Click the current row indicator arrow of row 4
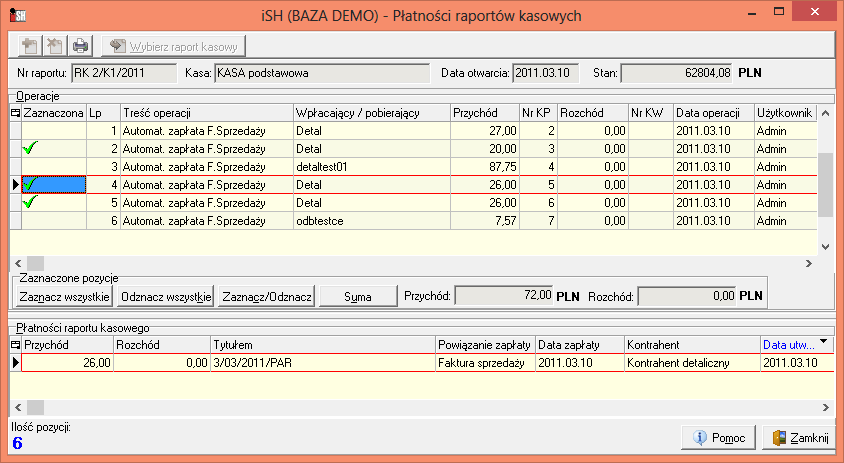The image size is (844, 463). pyautogui.click(x=16, y=185)
